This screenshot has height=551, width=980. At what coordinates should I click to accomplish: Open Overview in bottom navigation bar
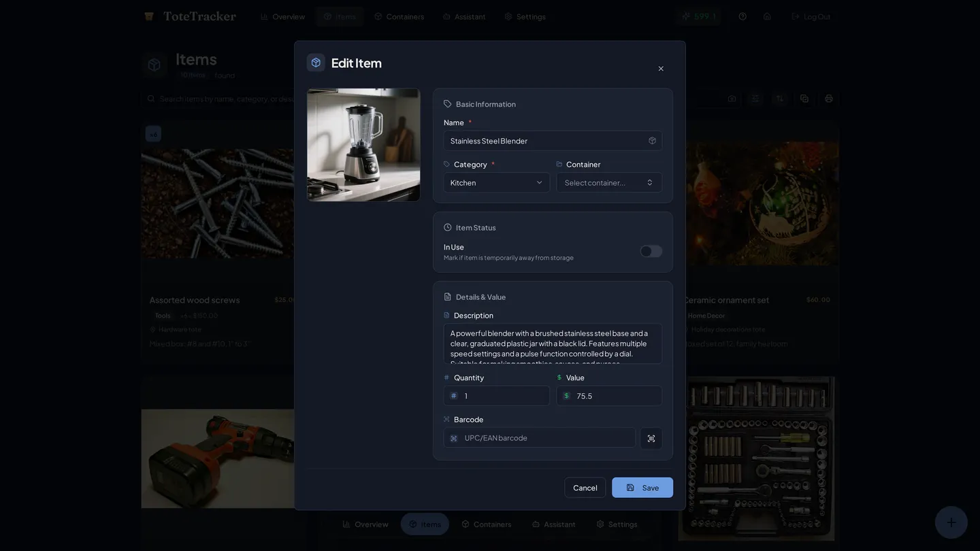[365, 524]
